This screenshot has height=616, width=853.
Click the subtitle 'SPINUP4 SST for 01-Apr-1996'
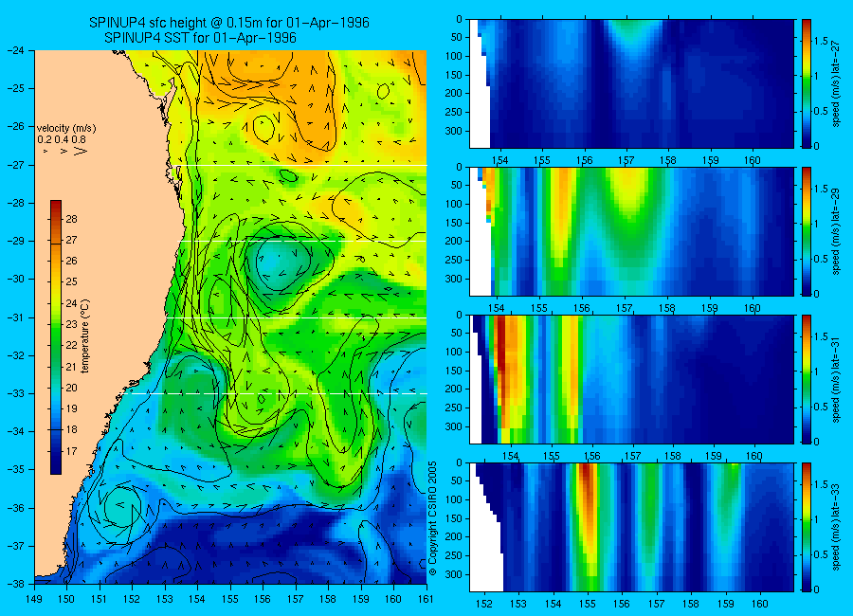coord(200,38)
